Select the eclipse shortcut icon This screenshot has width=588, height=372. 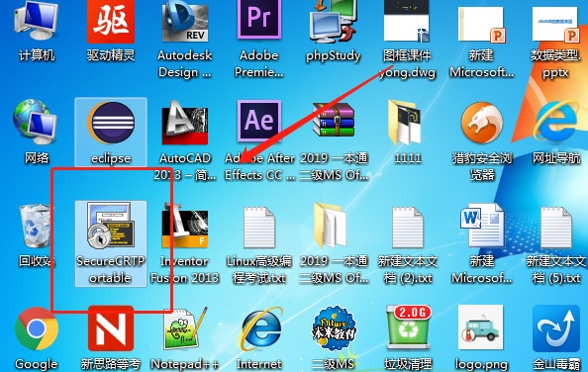[111, 123]
